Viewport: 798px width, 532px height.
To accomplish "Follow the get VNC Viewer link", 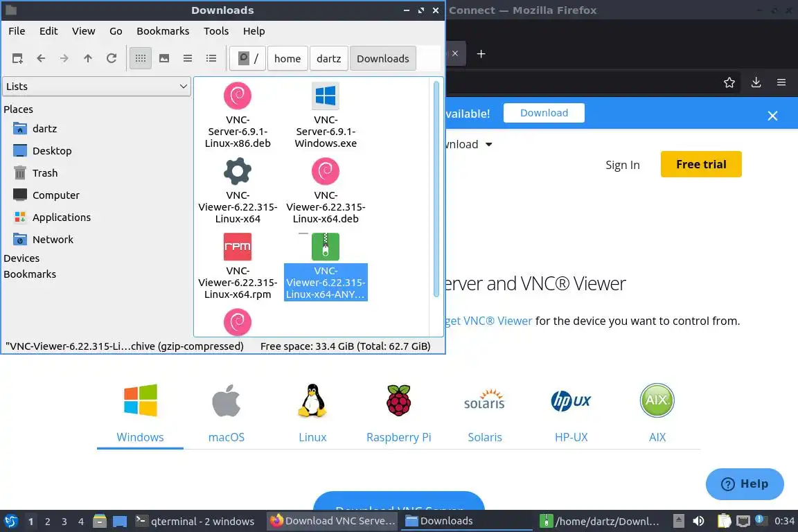I will coord(488,321).
